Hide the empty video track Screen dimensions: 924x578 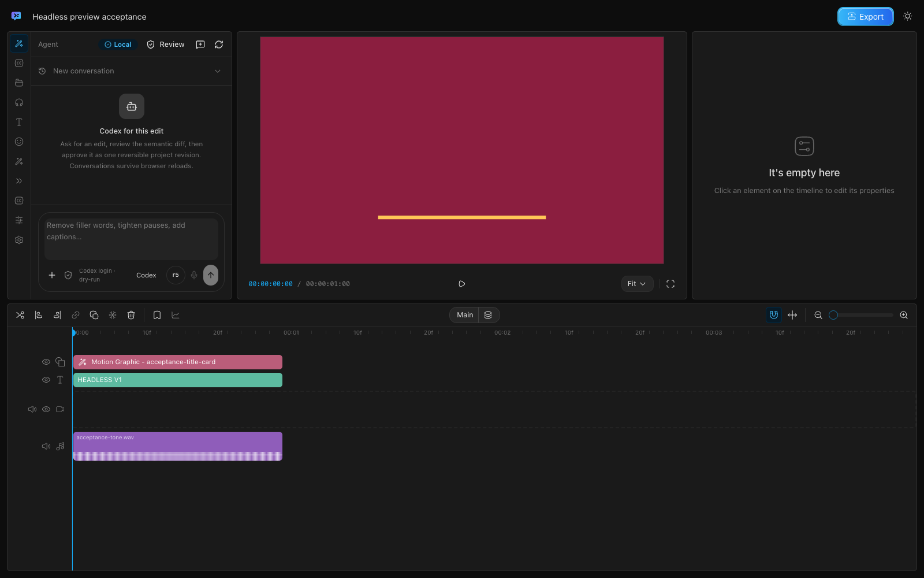pos(46,409)
